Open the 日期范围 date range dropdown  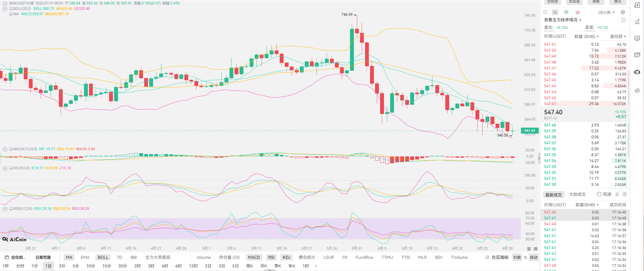point(45,257)
